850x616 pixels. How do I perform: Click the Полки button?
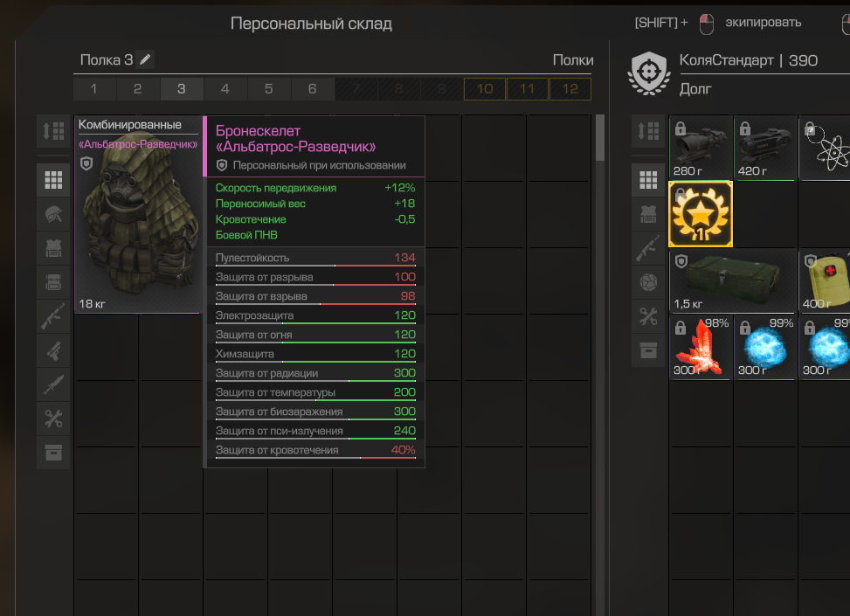[572, 59]
